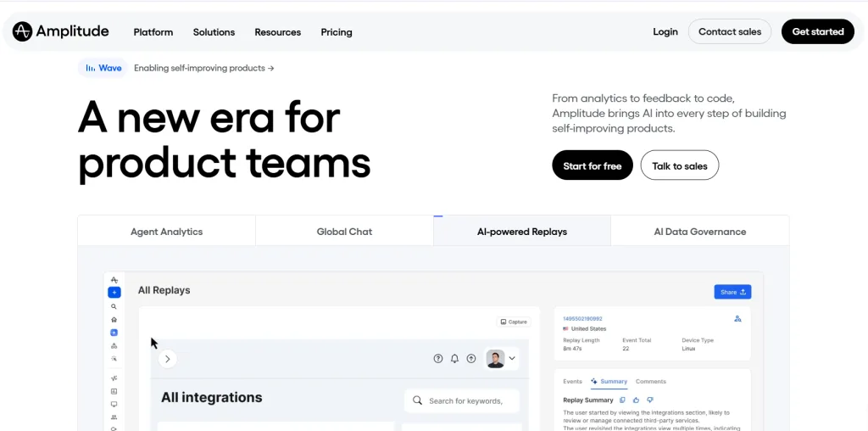The image size is (868, 431).
Task: Open the Enabling self-improving products link
Action: coord(203,68)
